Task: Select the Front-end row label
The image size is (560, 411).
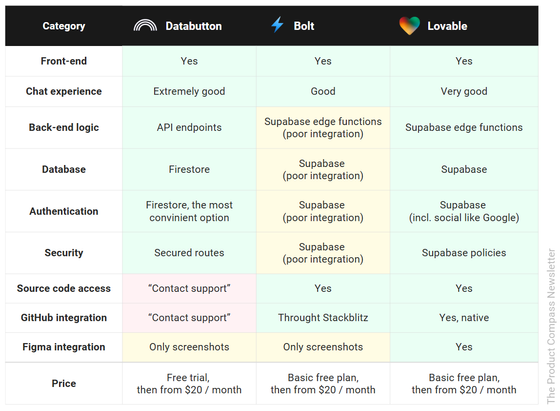Action: point(64,61)
